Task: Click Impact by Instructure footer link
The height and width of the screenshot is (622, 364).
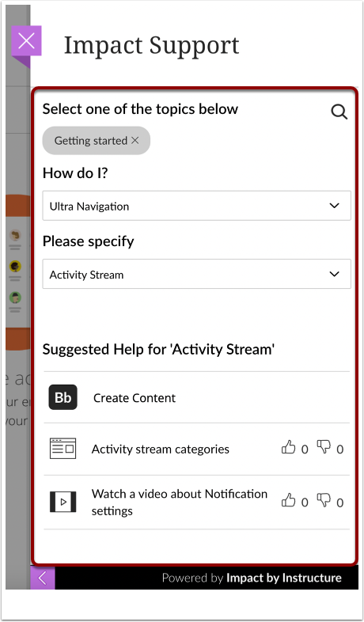Action: (x=284, y=578)
